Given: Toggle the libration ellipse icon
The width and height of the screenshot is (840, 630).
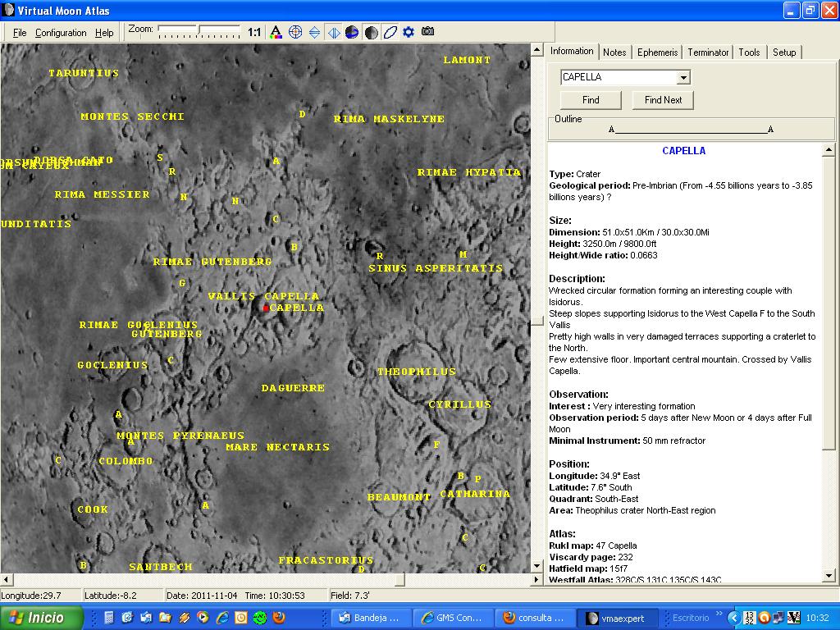Looking at the screenshot, I should click(x=390, y=32).
